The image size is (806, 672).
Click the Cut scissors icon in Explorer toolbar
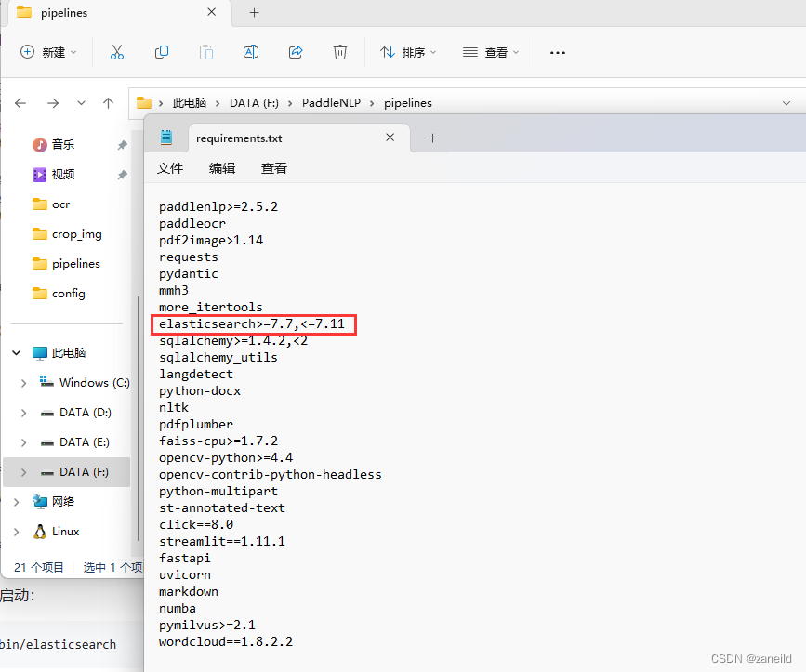117,52
